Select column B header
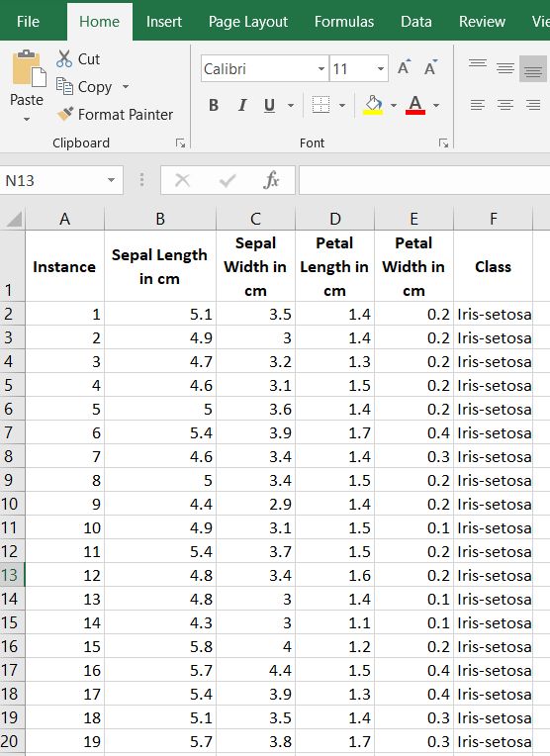 (x=160, y=219)
